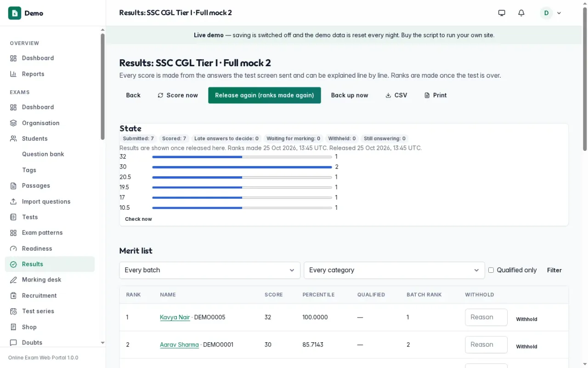Click the Check now button
This screenshot has height=368, width=588.
pyautogui.click(x=138, y=219)
